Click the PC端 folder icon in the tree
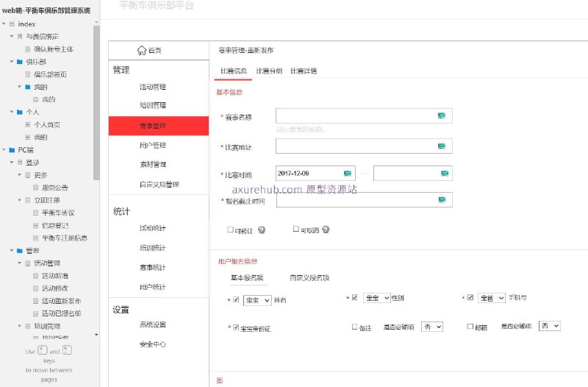Viewport: 588px width, 387px height. tap(12, 150)
